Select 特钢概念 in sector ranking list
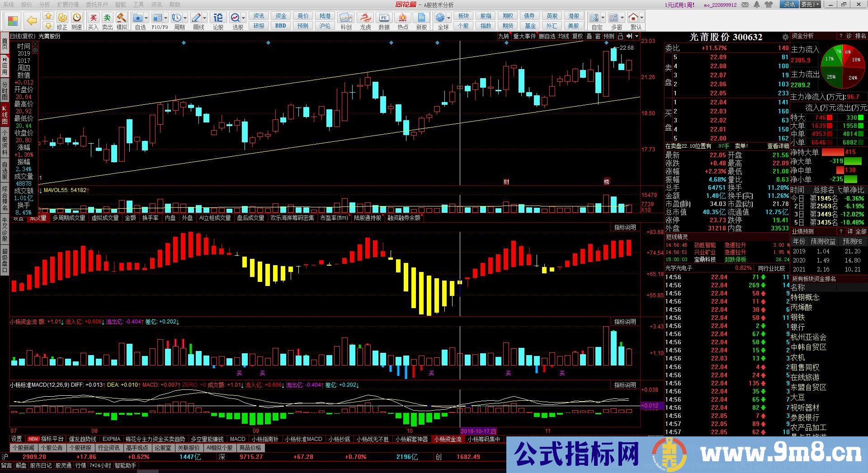The height and width of the screenshot is (473, 868). 805,297
